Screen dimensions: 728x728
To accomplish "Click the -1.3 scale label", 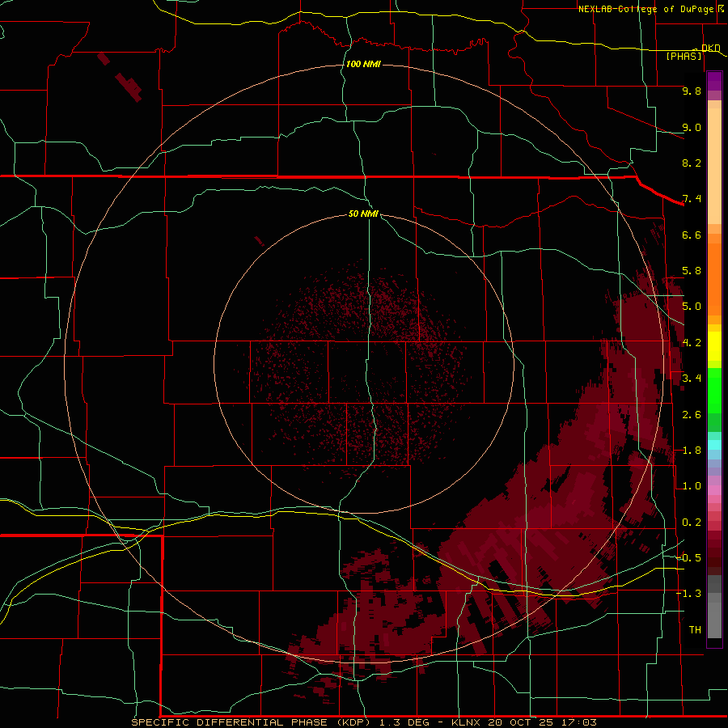I will (x=689, y=594).
